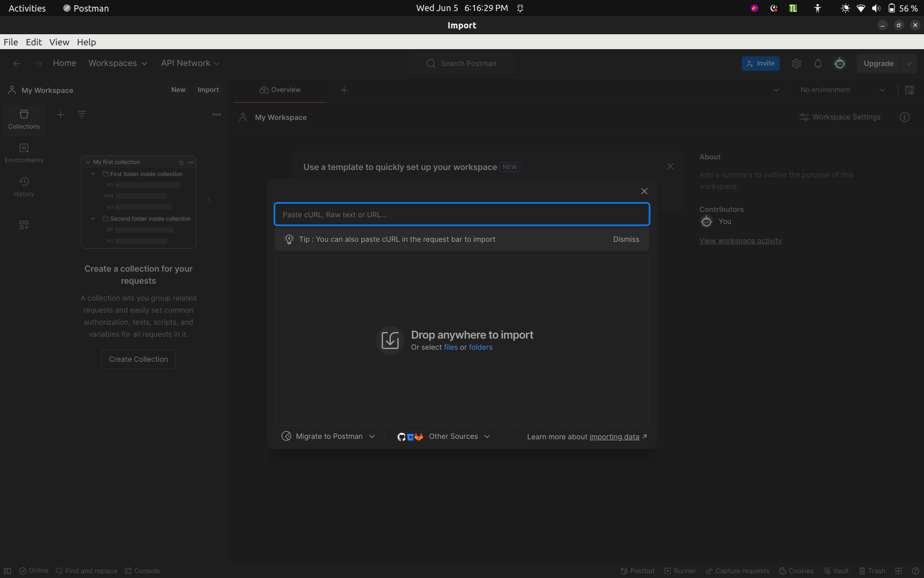Open the Vault from the status bar
924x578 pixels.
tap(836, 571)
